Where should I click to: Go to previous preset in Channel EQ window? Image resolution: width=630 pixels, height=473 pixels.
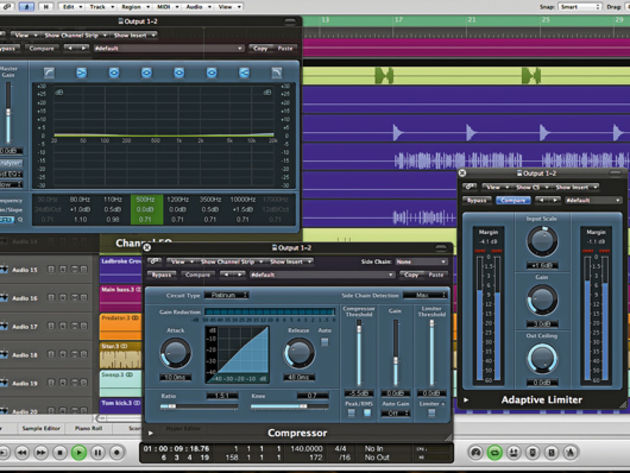70,48
